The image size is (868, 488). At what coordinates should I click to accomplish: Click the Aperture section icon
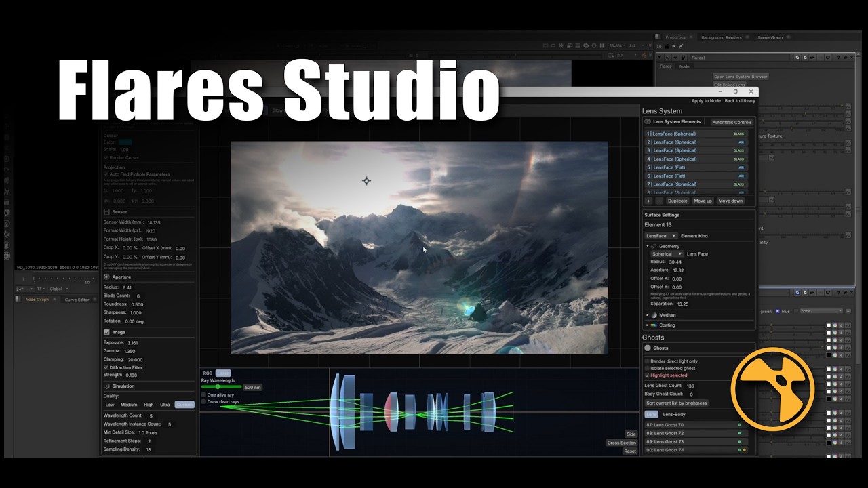(x=106, y=277)
